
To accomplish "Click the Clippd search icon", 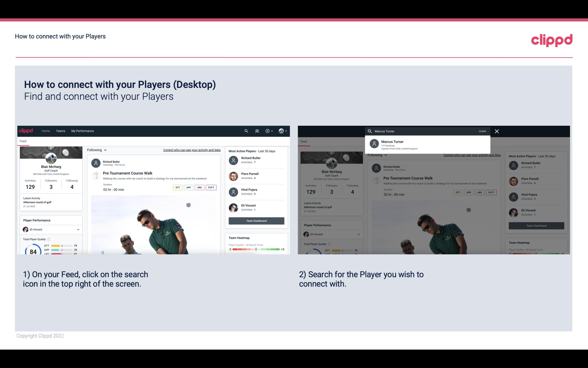I will (x=246, y=131).
